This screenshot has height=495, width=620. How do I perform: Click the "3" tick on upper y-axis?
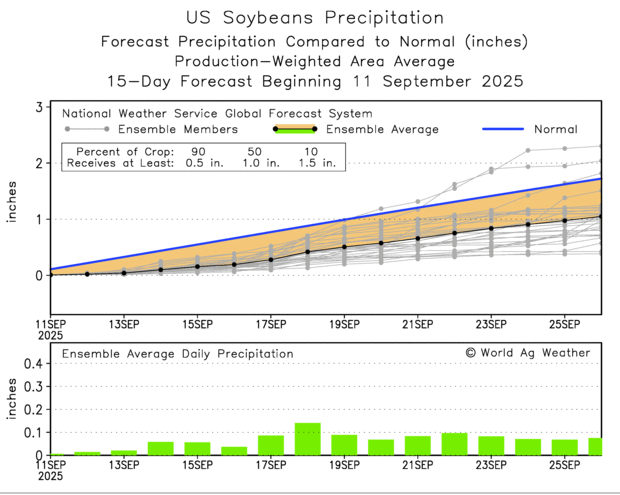pos(37,107)
